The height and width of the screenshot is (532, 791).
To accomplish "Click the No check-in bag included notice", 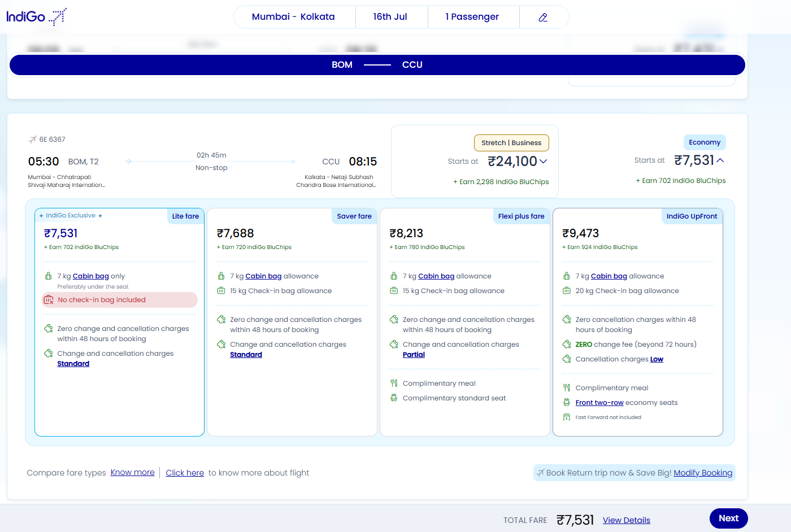I will [120, 300].
